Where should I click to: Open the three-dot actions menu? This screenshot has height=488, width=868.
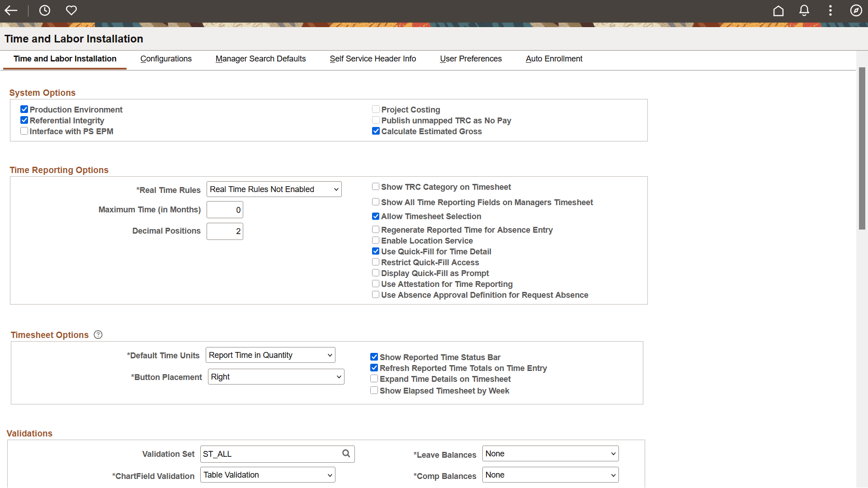coord(830,10)
